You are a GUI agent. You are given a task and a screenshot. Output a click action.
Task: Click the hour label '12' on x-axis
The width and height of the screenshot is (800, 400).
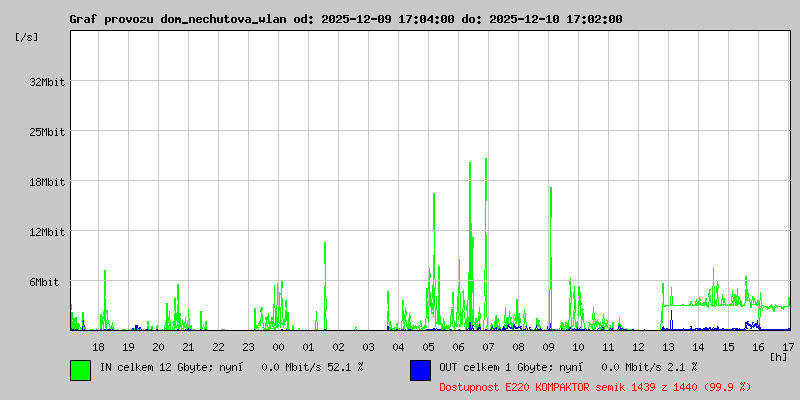point(638,347)
